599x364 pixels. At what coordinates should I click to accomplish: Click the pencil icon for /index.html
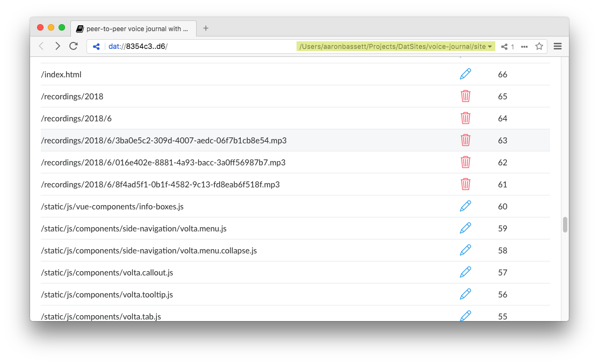pos(465,74)
